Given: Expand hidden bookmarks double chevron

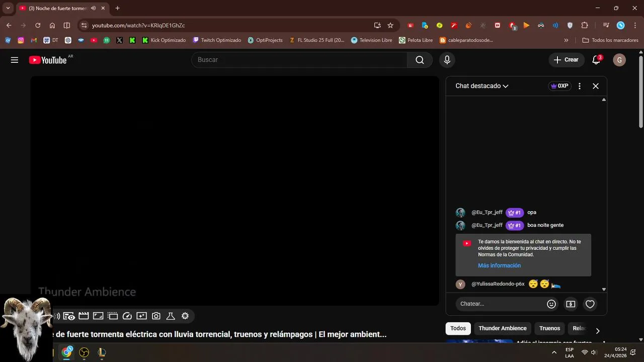Looking at the screenshot, I should coord(566,40).
